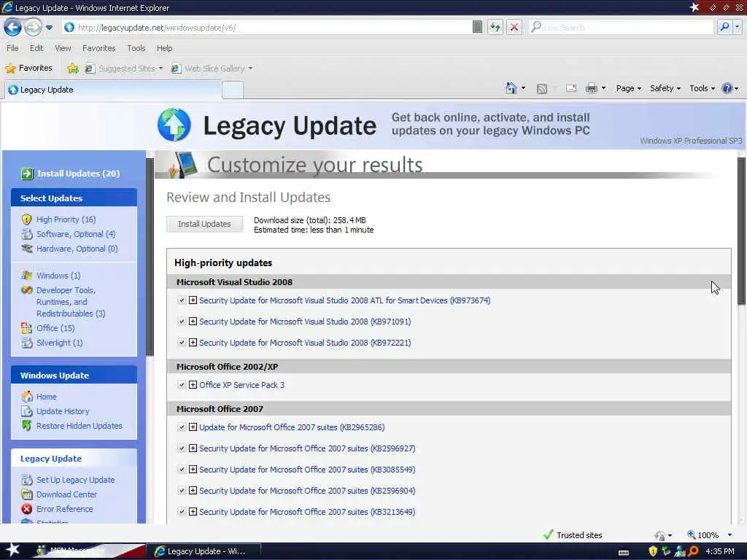The width and height of the screenshot is (747, 560).
Task: Click the Refresh button beside address bar
Action: pyautogui.click(x=495, y=27)
